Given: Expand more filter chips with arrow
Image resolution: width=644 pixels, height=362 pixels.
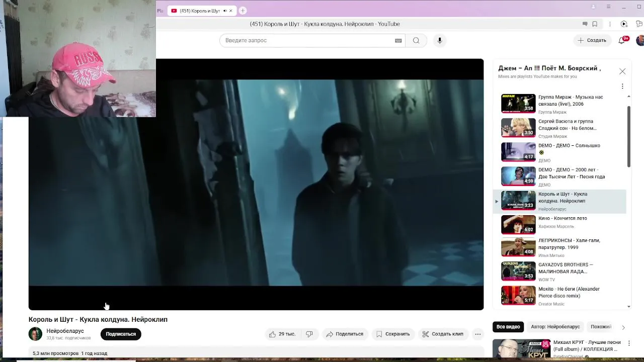Looking at the screenshot, I should [623, 327].
